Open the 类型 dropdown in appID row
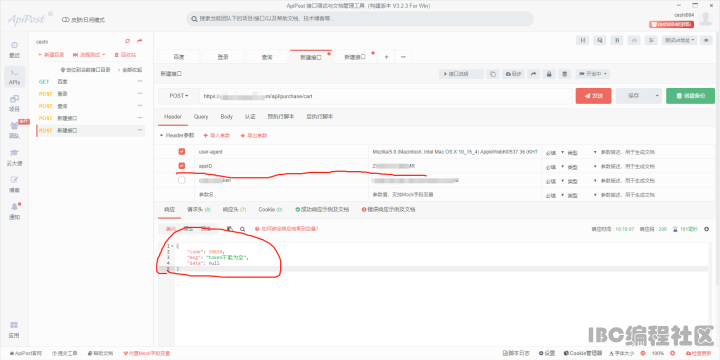720x360 pixels. pyautogui.click(x=581, y=166)
